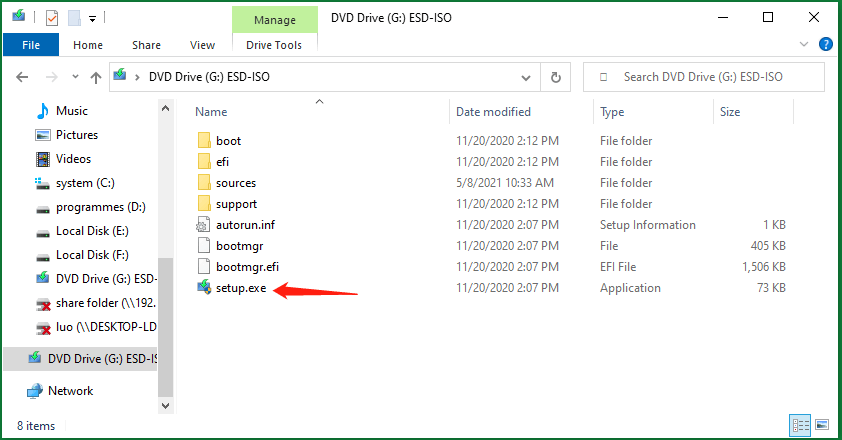The width and height of the screenshot is (842, 440).
Task: Click the bootmgr.efi blank file icon
Action: click(204, 267)
